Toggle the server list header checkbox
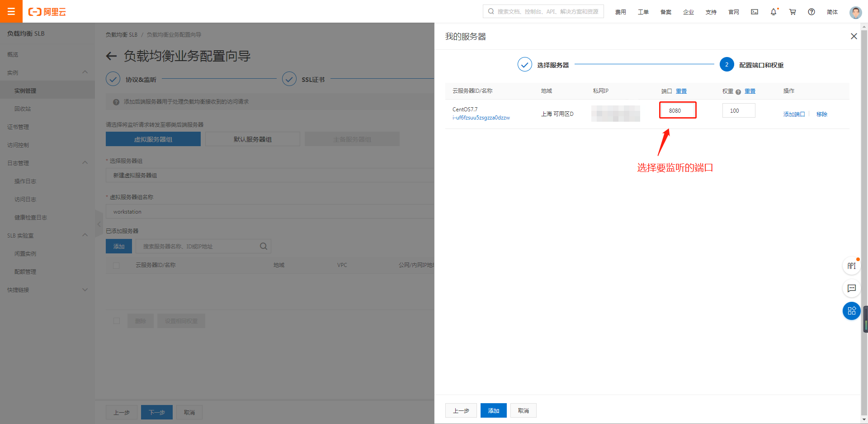Screen dimensions: 868x424 [x=116, y=265]
